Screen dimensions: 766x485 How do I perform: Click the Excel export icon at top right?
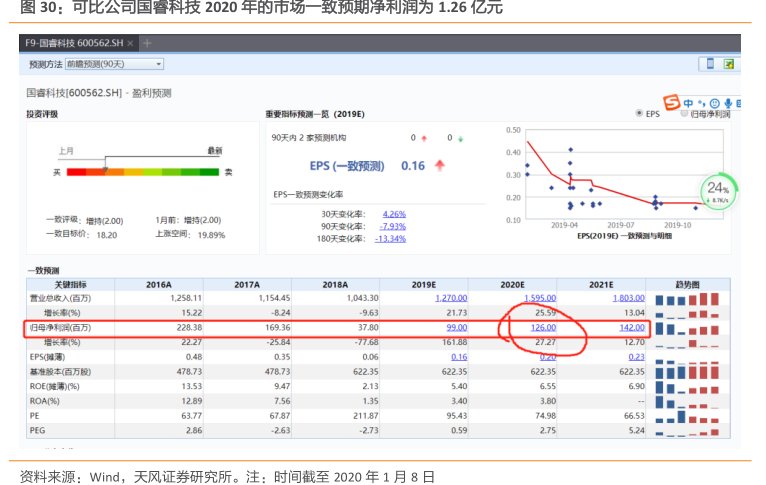pyautogui.click(x=730, y=64)
